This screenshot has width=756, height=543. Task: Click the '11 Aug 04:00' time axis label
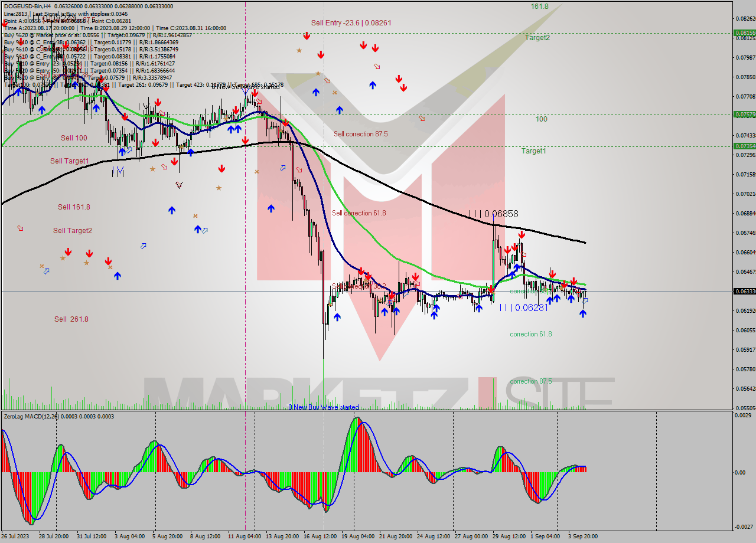coord(244,537)
